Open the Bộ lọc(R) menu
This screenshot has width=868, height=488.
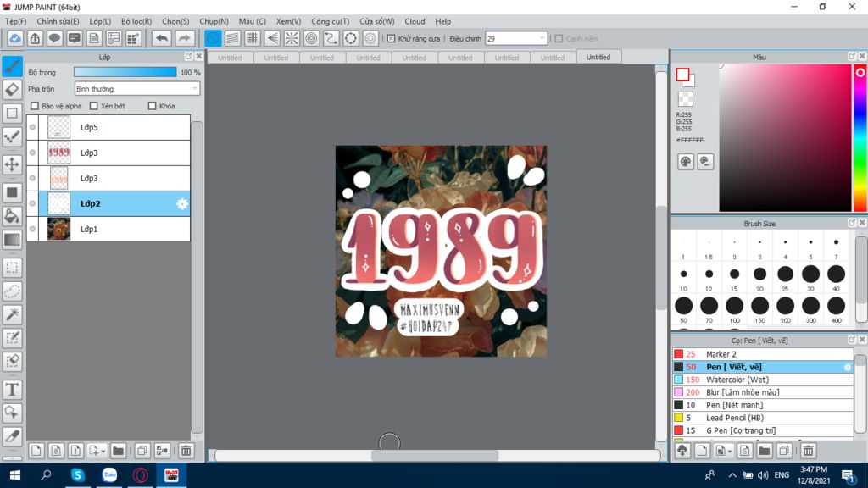(136, 21)
